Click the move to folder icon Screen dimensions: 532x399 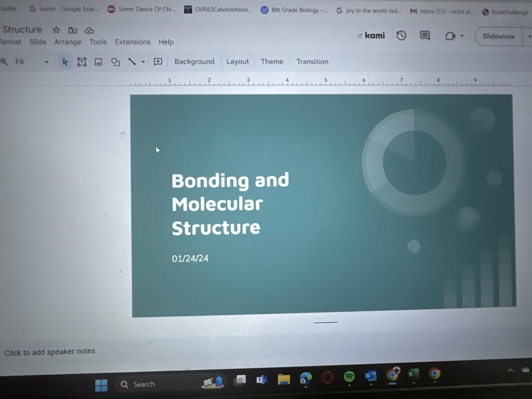point(73,30)
